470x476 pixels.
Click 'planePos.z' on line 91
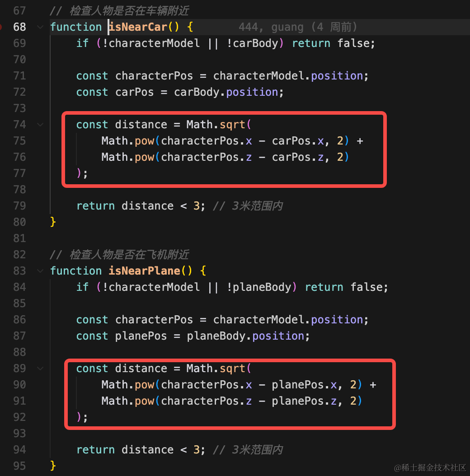[x=305, y=401]
